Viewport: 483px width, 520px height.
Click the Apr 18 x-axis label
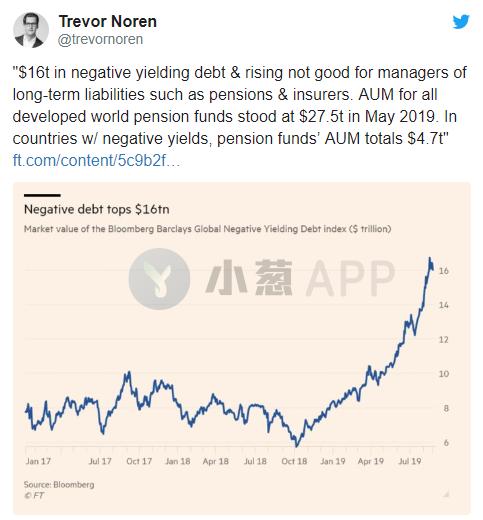[216, 461]
